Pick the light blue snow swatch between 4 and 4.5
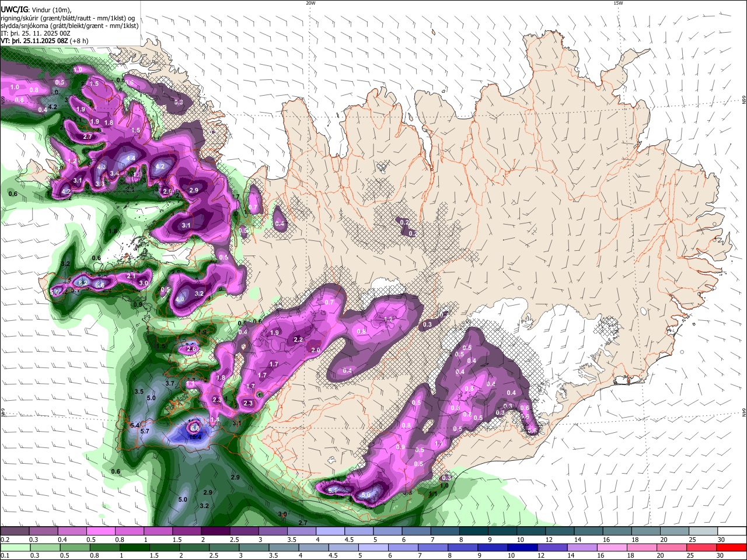This screenshot has width=747, height=560. click(330, 531)
